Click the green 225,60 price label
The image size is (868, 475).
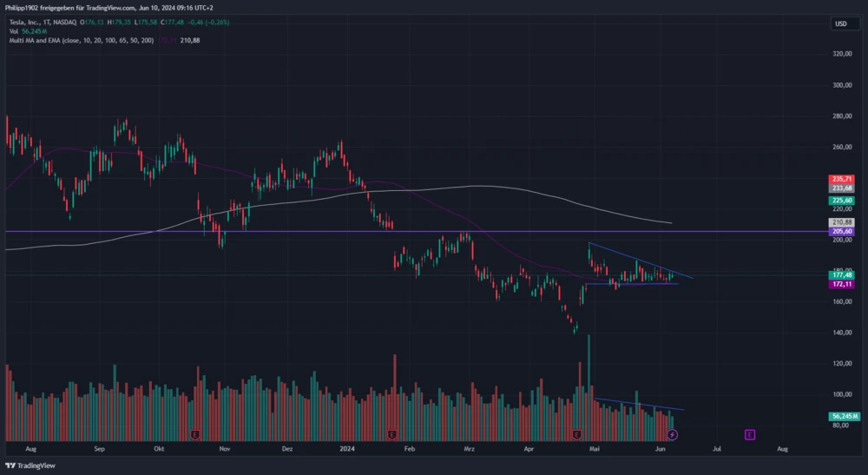[x=842, y=200]
